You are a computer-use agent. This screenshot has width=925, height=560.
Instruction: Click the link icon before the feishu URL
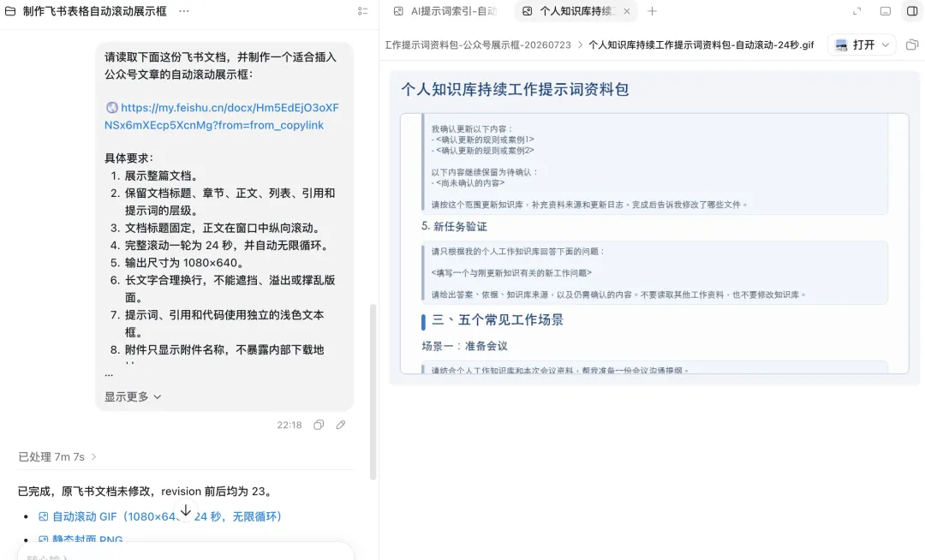click(x=111, y=107)
